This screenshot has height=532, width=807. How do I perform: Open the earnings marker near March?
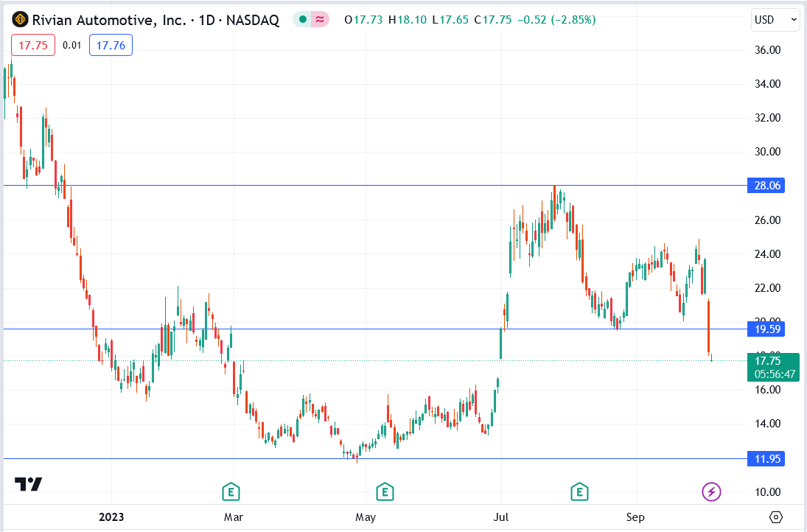[x=231, y=492]
